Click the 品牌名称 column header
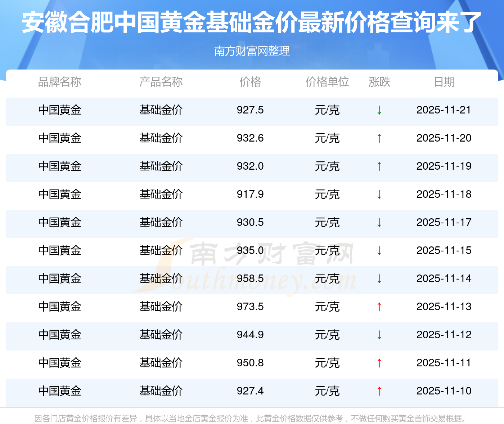The image size is (504, 424). click(x=60, y=82)
